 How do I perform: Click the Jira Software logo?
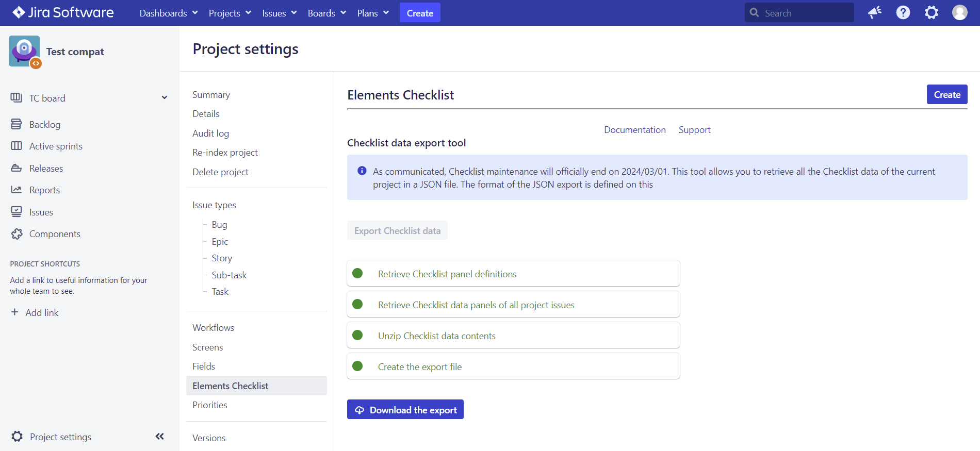tap(63, 12)
